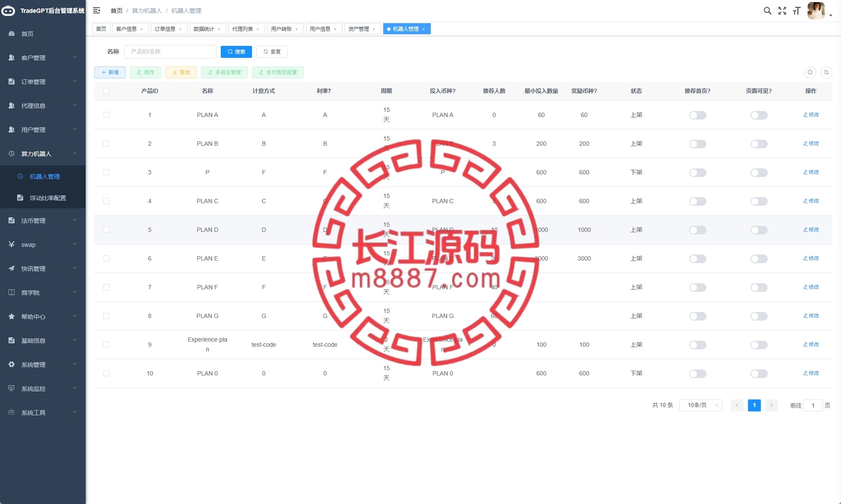Expand the 基础信息 sidebar menu
Image resolution: width=841 pixels, height=504 pixels.
coord(43,340)
